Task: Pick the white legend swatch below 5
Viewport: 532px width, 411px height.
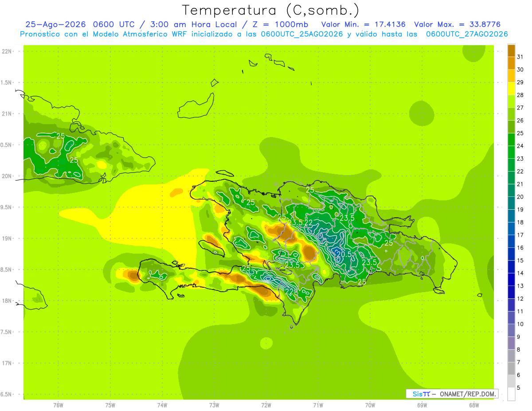Action: point(511,394)
